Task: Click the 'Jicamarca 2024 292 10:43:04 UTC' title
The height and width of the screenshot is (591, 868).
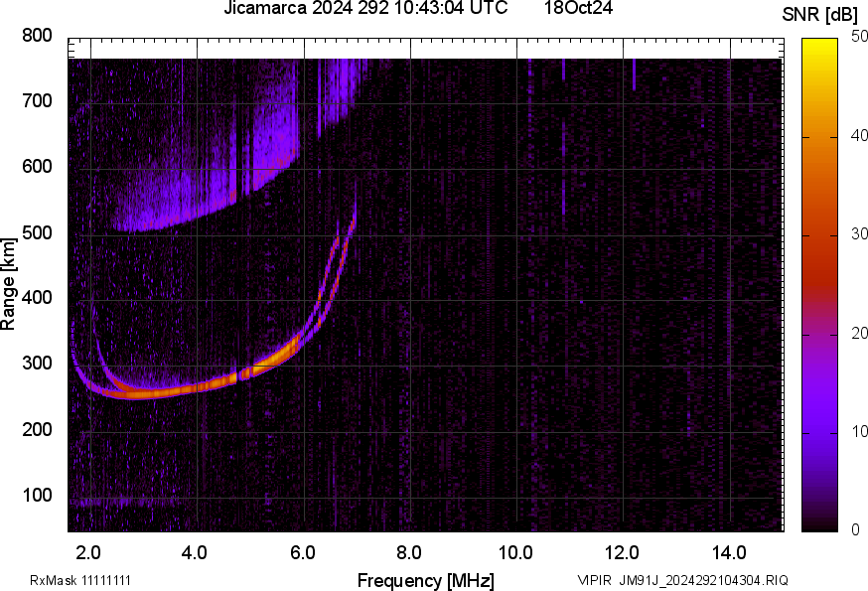Action: coord(365,8)
